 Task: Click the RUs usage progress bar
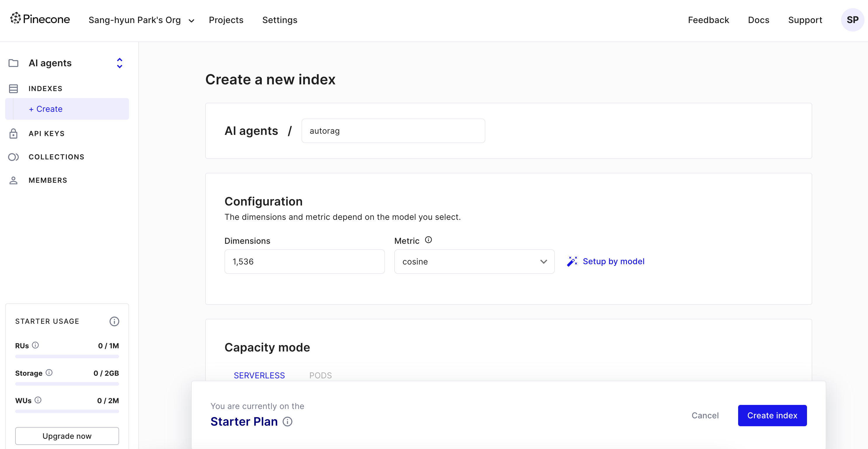(67, 356)
